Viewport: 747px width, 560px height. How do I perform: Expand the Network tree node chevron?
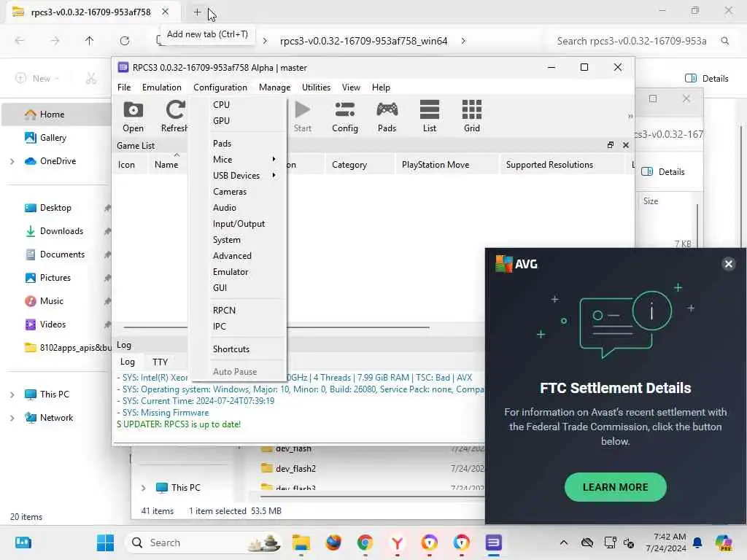(12, 418)
